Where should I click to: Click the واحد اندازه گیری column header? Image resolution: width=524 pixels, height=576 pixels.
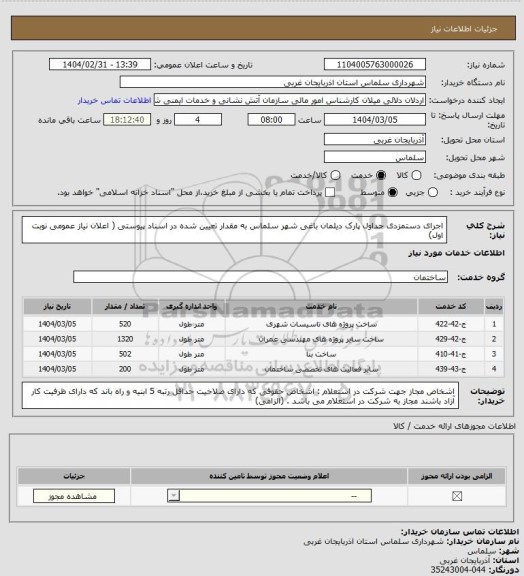point(191,306)
